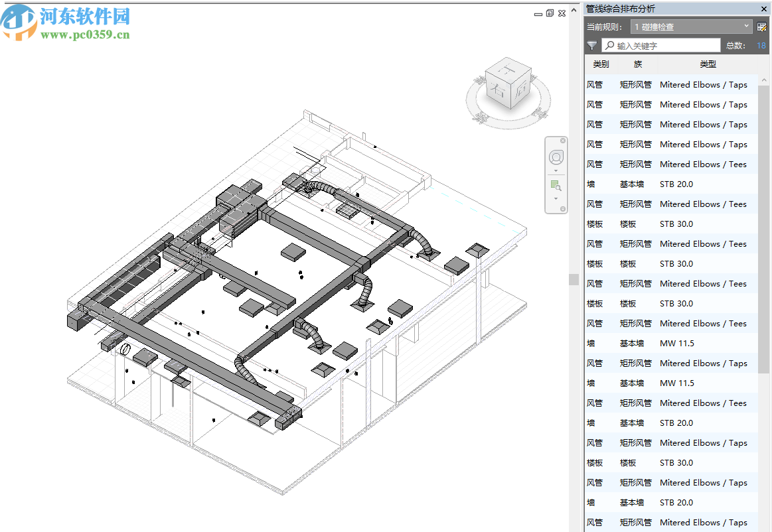The height and width of the screenshot is (532, 772).
Task: Click the filter funnel icon
Action: pyautogui.click(x=592, y=46)
